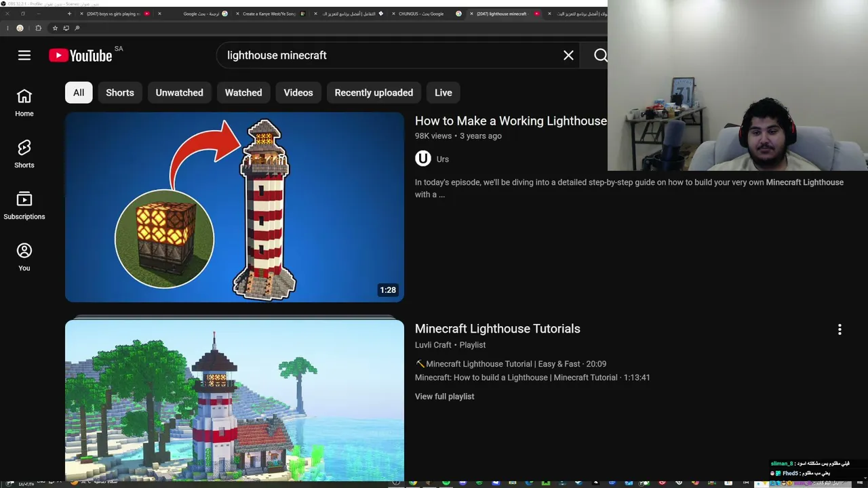
Task: Filter results by Unwatched
Action: coord(179,93)
